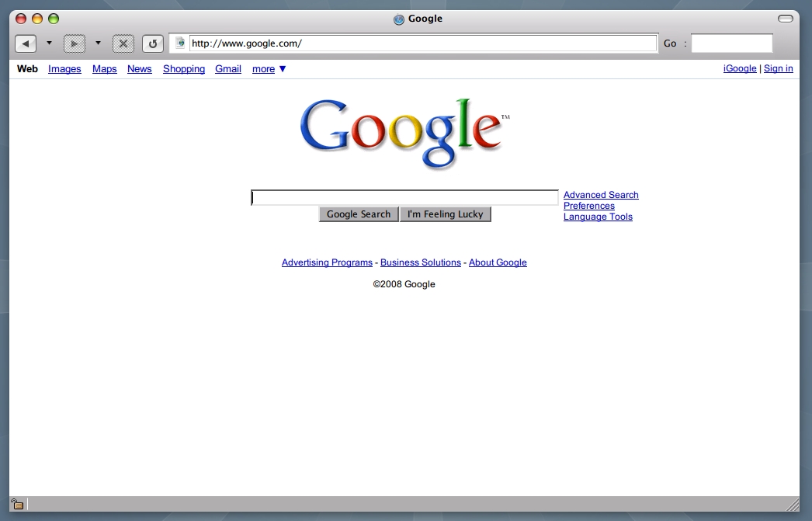812x521 pixels.
Task: Click the Google logo image
Action: [405, 134]
